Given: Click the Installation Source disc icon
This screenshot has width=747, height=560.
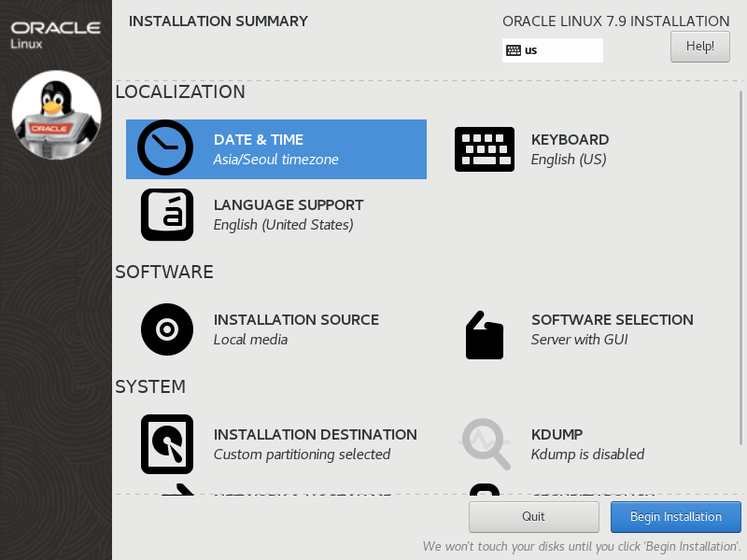Looking at the screenshot, I should point(167,329).
